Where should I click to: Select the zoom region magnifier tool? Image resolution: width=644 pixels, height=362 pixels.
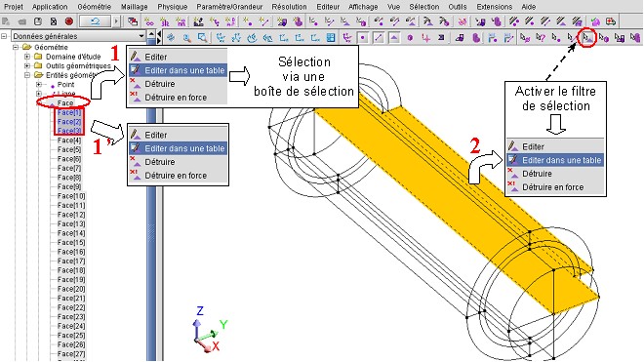[202, 38]
